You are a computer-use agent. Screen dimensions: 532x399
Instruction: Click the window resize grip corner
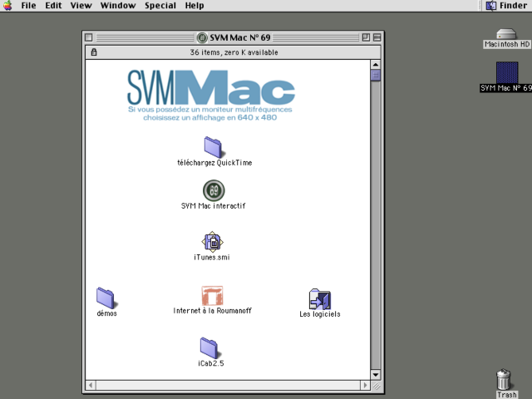point(376,386)
